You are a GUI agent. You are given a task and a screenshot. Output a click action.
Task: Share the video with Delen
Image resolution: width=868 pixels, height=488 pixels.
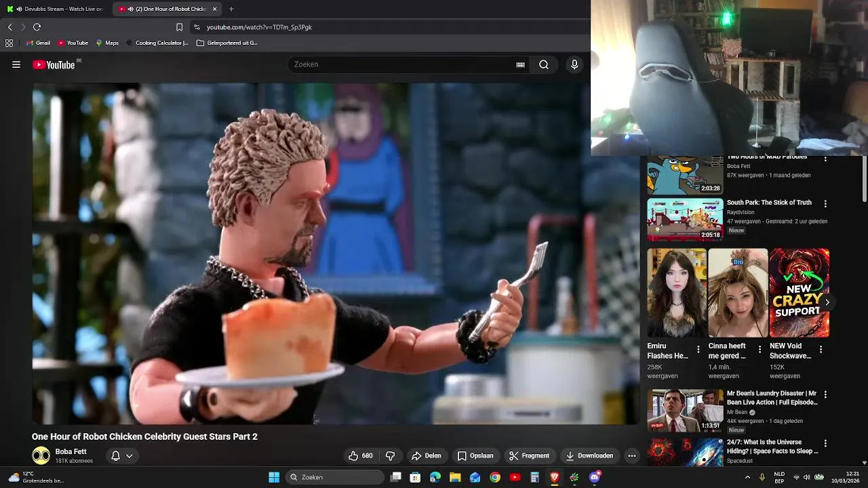tap(427, 455)
